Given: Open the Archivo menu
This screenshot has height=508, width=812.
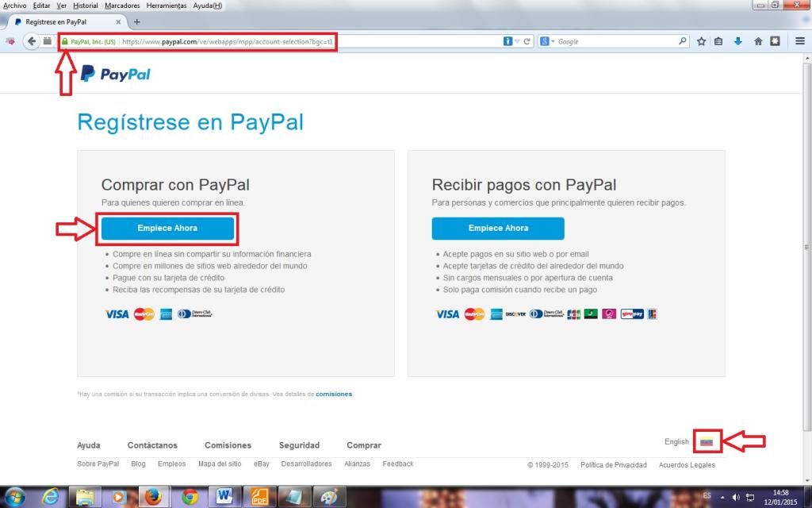Looking at the screenshot, I should coord(14,6).
